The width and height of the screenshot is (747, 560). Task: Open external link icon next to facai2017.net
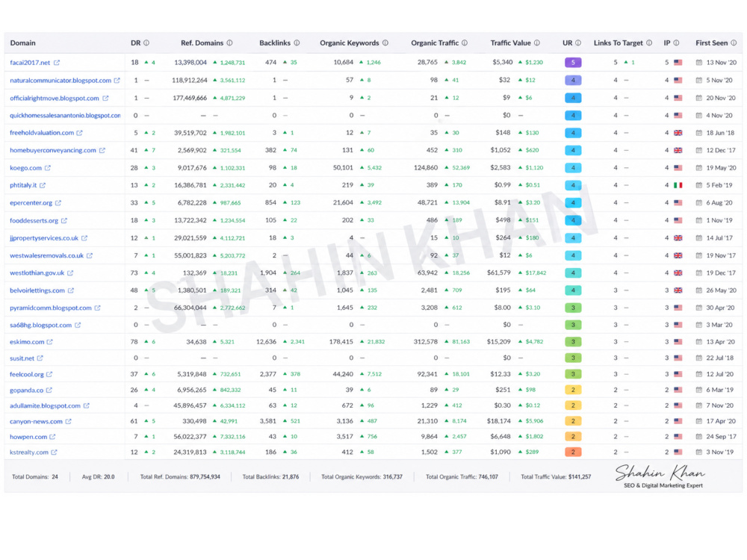pos(57,63)
